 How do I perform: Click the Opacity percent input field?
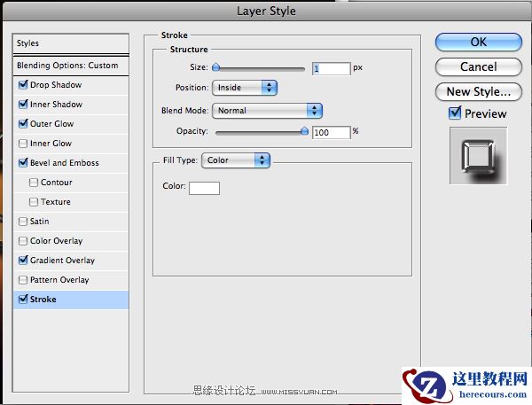click(331, 132)
